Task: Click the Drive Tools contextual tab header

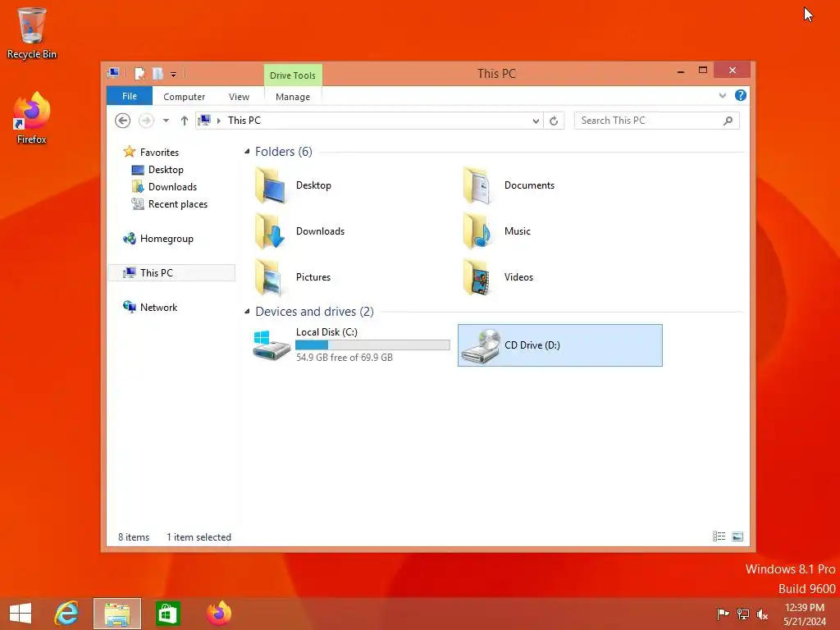Action: [293, 75]
